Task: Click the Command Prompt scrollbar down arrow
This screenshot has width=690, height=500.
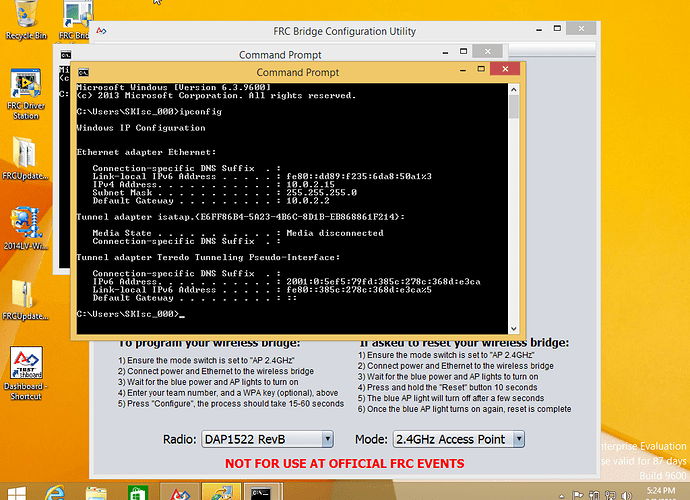Action: point(514,328)
